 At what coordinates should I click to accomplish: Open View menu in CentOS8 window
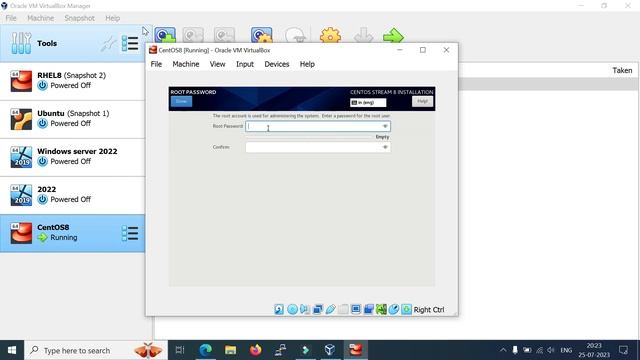point(217,64)
